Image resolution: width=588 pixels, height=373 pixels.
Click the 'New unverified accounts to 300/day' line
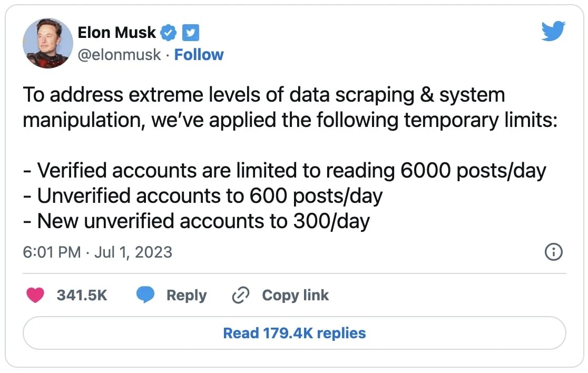(197, 221)
